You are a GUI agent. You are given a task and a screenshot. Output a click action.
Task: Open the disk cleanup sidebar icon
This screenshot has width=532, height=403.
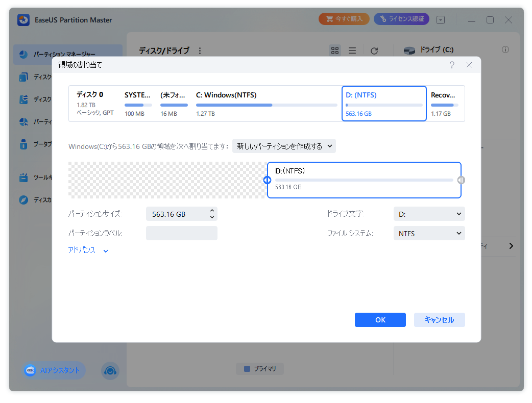pos(23,200)
